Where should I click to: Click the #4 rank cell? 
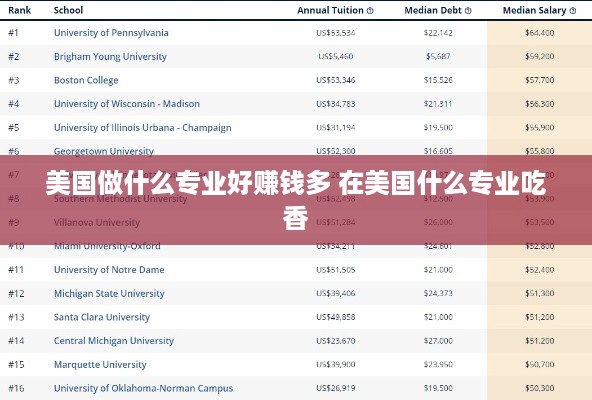[14, 104]
